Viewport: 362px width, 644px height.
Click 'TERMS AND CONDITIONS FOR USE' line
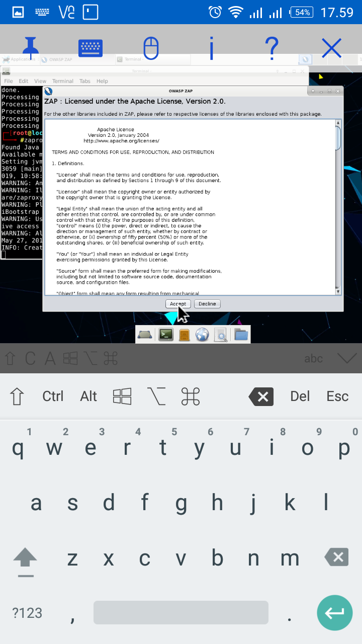click(x=133, y=152)
